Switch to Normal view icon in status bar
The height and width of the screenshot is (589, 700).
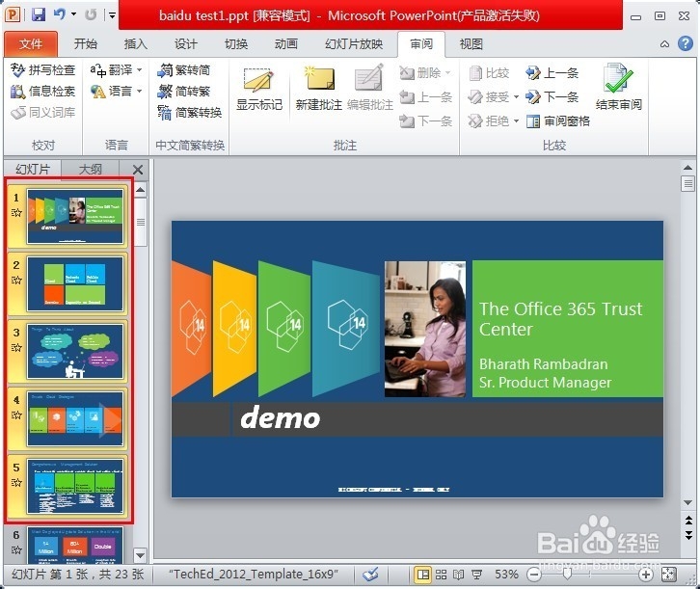coord(422,574)
